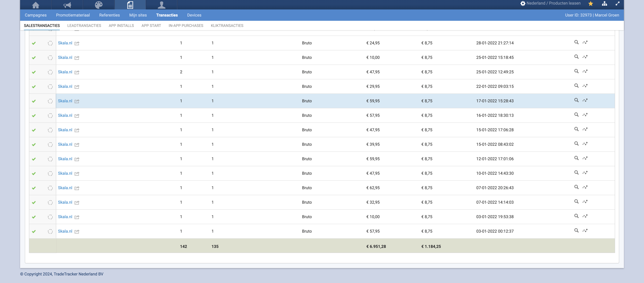Open Skala.nl link in 25-01-2022 12:49:25 row
Image resolution: width=644 pixels, height=283 pixels.
65,72
